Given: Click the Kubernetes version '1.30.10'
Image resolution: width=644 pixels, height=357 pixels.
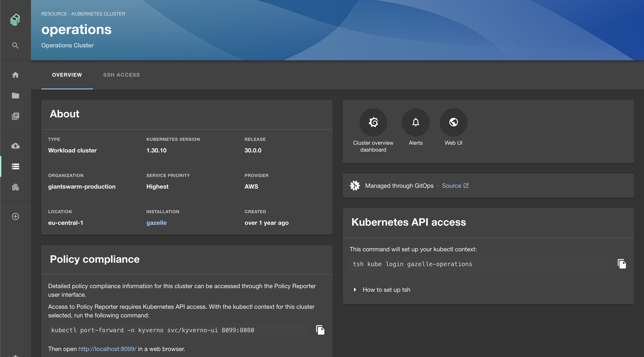Looking at the screenshot, I should [x=157, y=150].
